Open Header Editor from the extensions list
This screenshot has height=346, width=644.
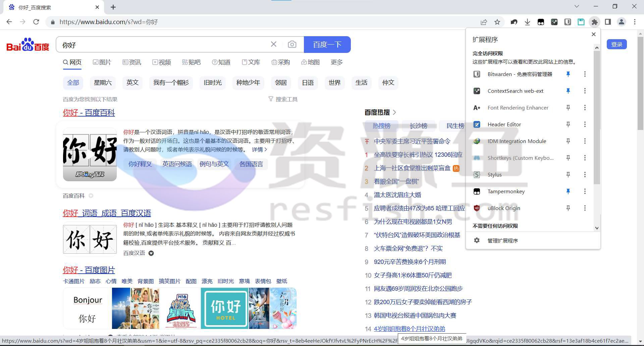point(504,124)
